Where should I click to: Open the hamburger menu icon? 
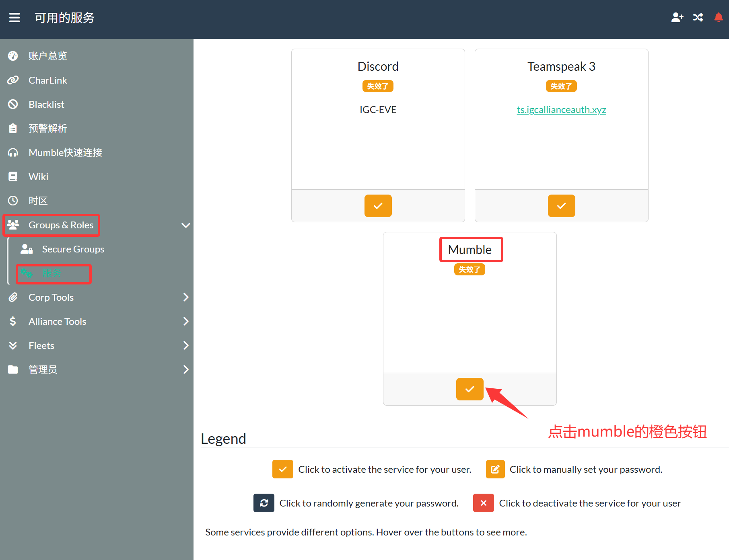[14, 18]
